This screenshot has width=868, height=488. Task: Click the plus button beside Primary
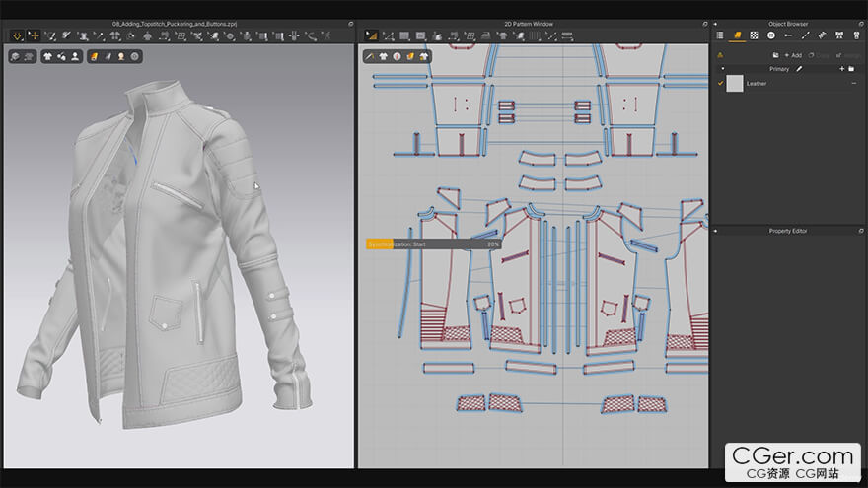coord(841,69)
